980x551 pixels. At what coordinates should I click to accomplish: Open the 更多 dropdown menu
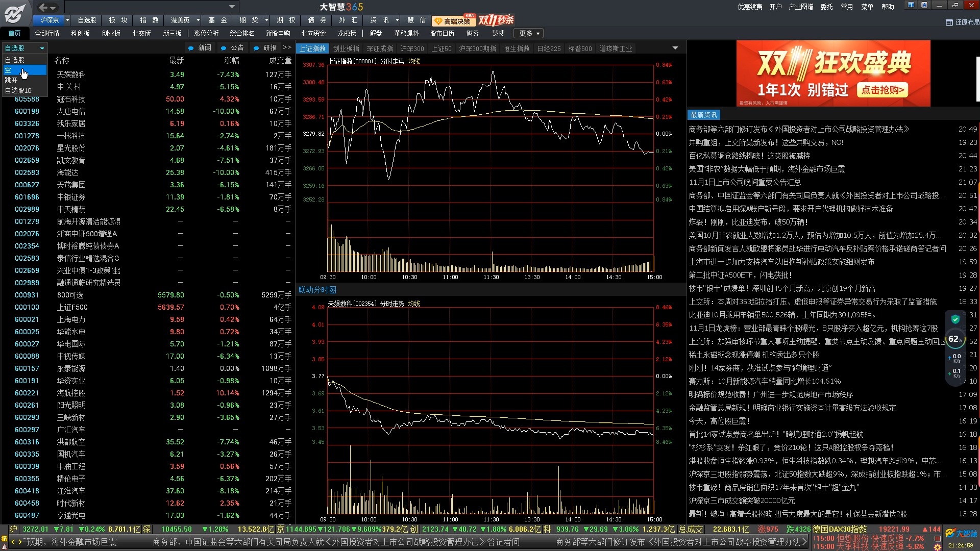(529, 33)
